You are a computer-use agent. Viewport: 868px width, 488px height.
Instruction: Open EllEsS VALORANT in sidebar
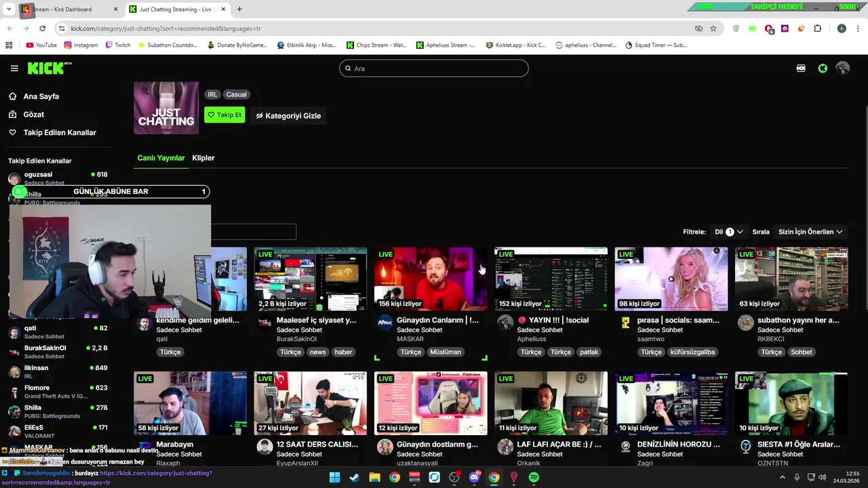click(x=58, y=431)
